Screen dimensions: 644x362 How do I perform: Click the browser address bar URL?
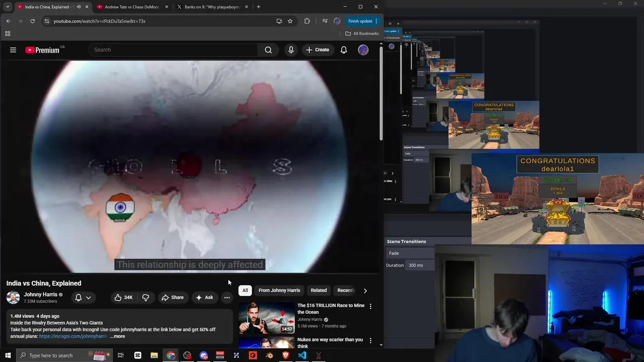pyautogui.click(x=100, y=21)
